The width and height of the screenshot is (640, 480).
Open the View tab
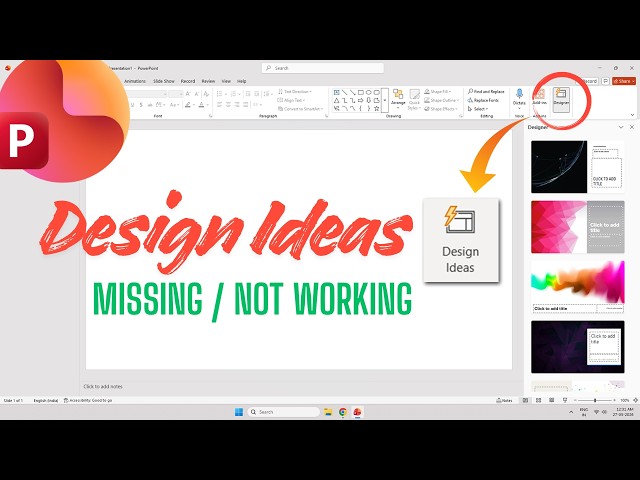click(x=226, y=81)
